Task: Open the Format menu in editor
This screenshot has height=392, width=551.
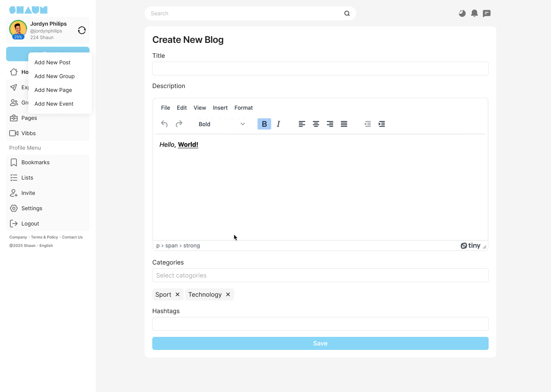Action: 243,108
